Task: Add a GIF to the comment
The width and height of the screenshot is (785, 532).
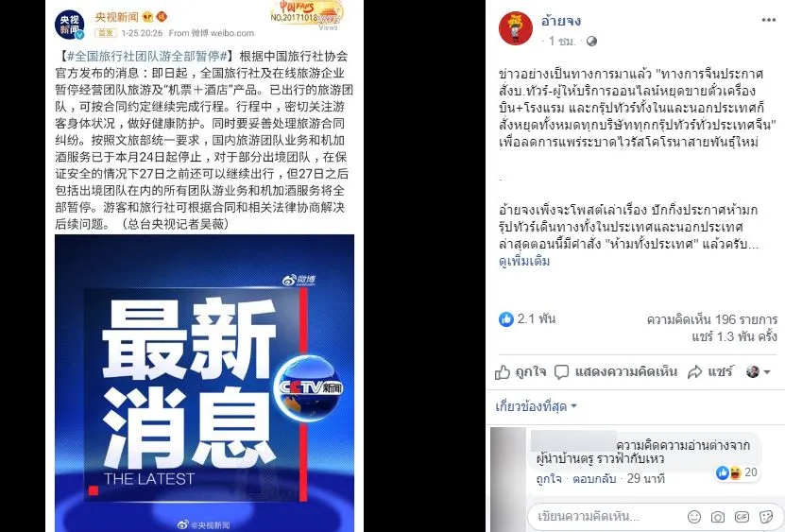Action: (742, 517)
